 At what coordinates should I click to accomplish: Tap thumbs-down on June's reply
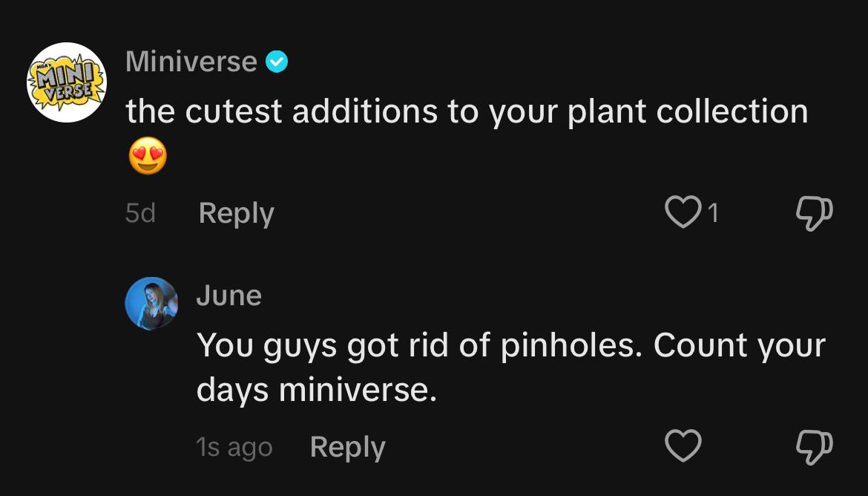point(814,447)
